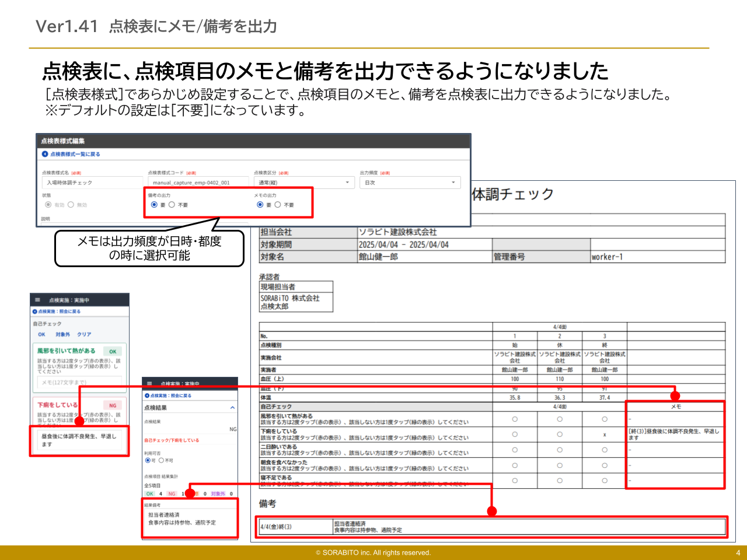Collapse the 点検結果 section chevron

(x=232, y=407)
